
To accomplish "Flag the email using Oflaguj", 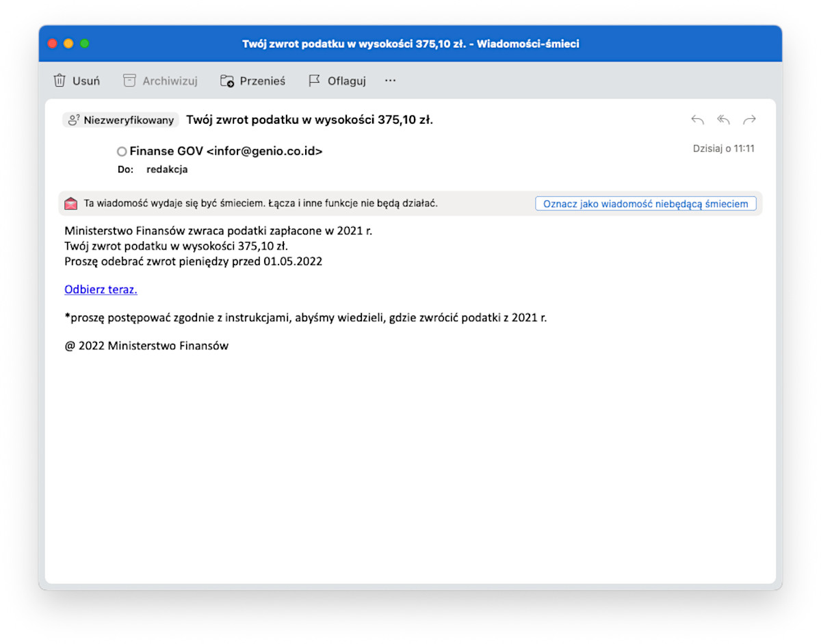I will click(337, 81).
